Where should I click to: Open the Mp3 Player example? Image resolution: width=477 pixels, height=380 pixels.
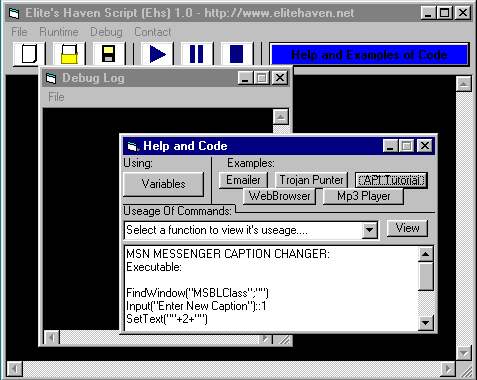point(363,196)
